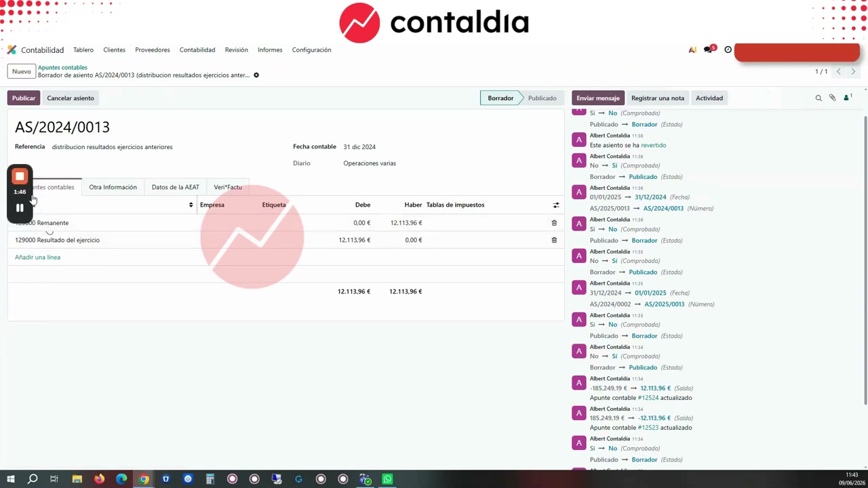This screenshot has height=488, width=868.
Task: Click Cancelar asiento button
Action: pos(71,98)
